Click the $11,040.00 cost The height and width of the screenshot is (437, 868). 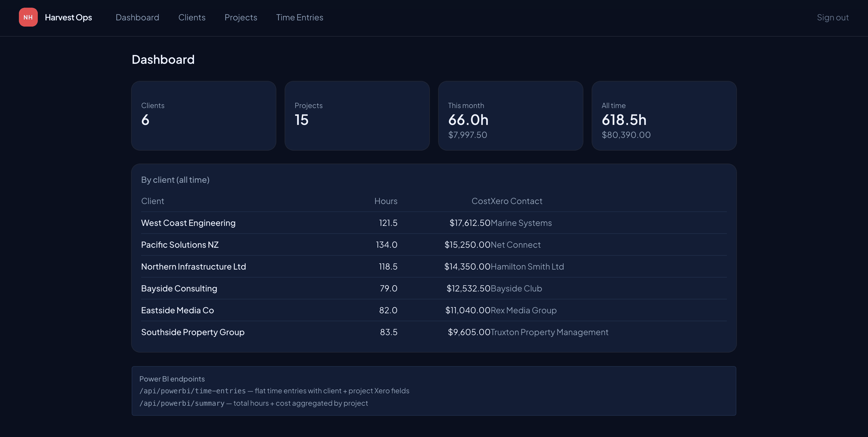coord(468,310)
